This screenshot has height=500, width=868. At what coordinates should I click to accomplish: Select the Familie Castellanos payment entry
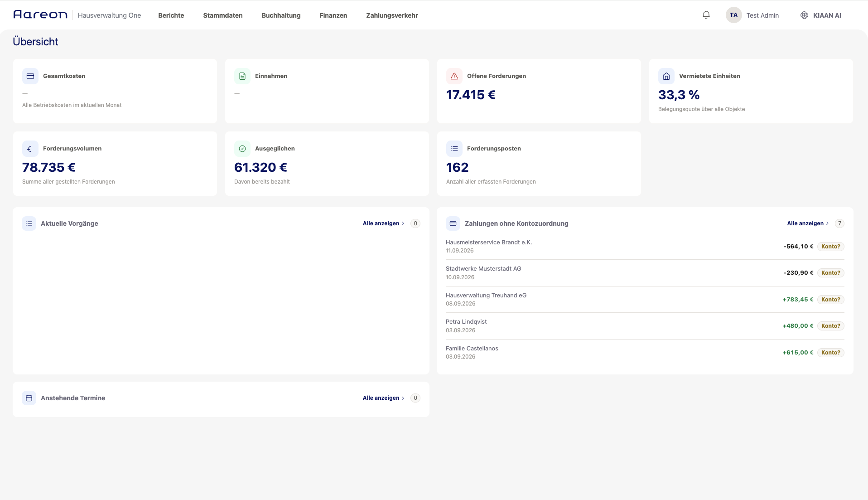(645, 353)
